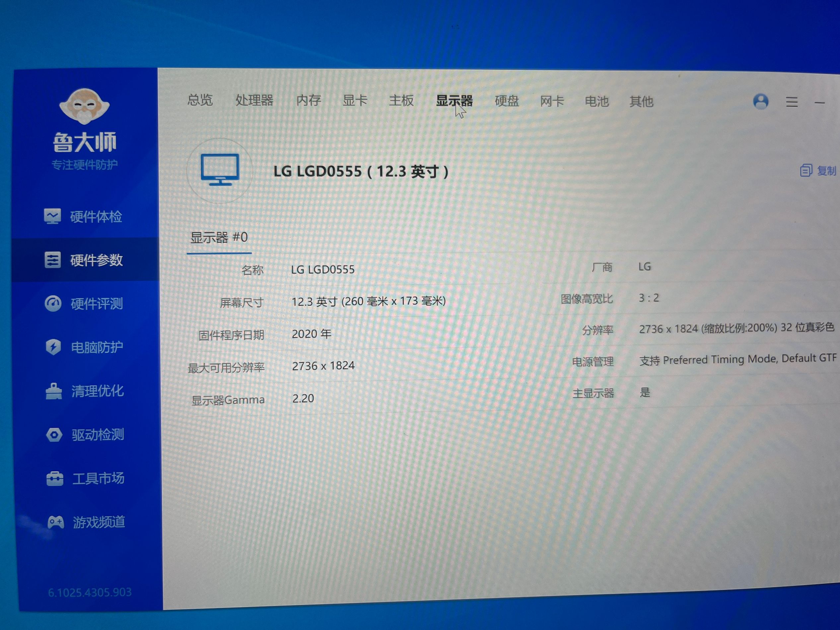Click the Gamma value 2.20
Viewport: 840px width, 630px height.
tap(303, 399)
